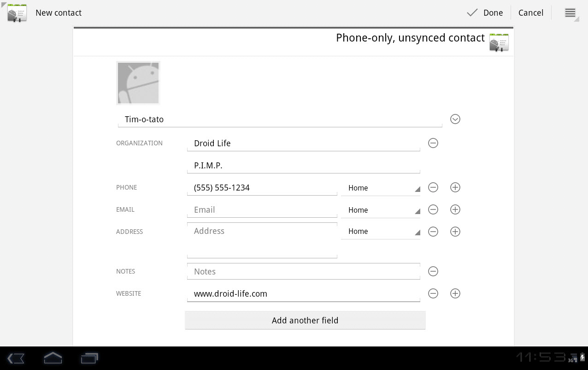Click the Add another field button
Viewport: 588px width, 370px height.
pos(305,320)
